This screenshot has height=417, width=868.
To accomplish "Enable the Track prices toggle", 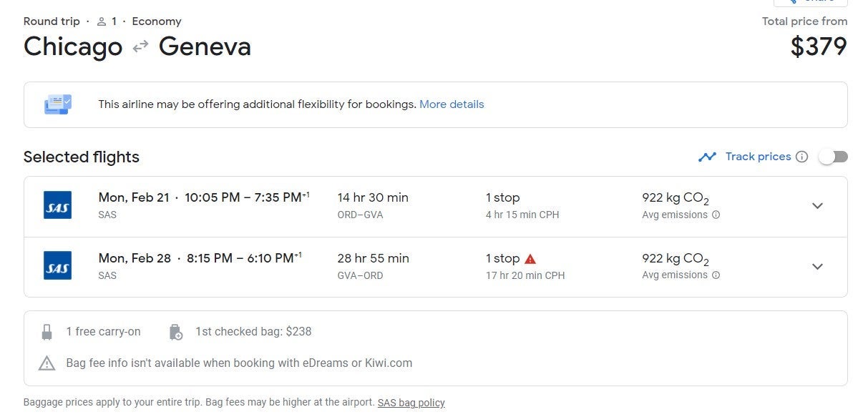I will click(833, 157).
